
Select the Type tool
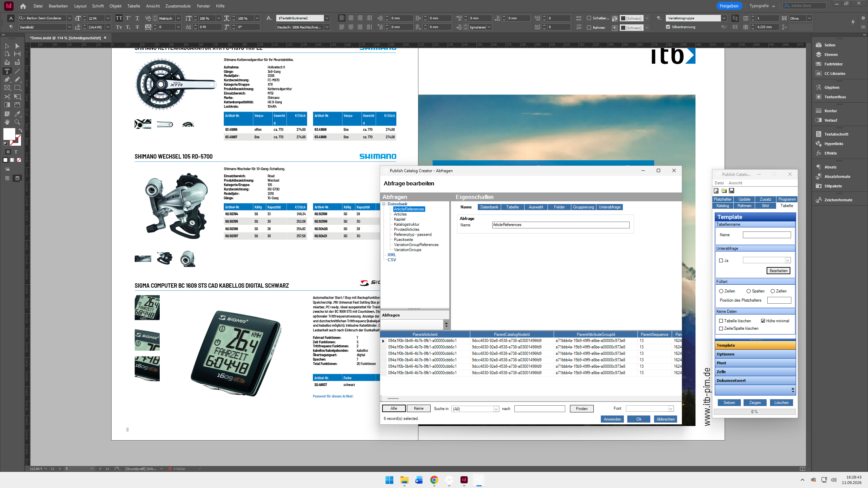click(x=7, y=71)
